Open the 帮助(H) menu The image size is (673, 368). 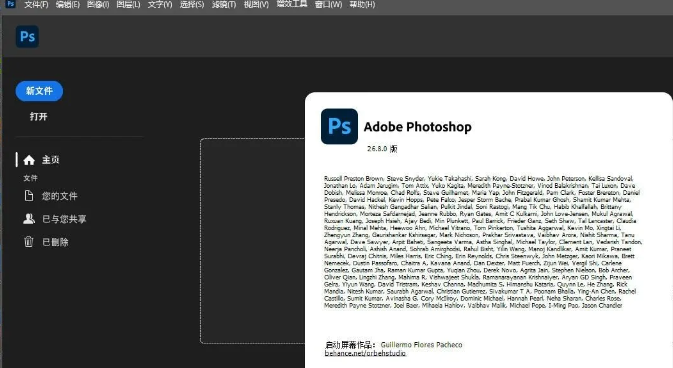(x=362, y=5)
